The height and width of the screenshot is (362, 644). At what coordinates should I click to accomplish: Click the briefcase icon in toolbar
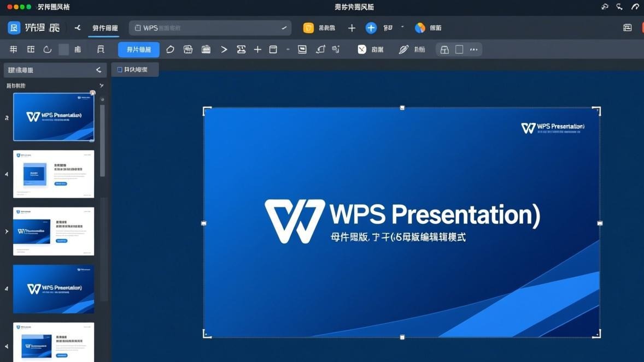pyautogui.click(x=206, y=49)
